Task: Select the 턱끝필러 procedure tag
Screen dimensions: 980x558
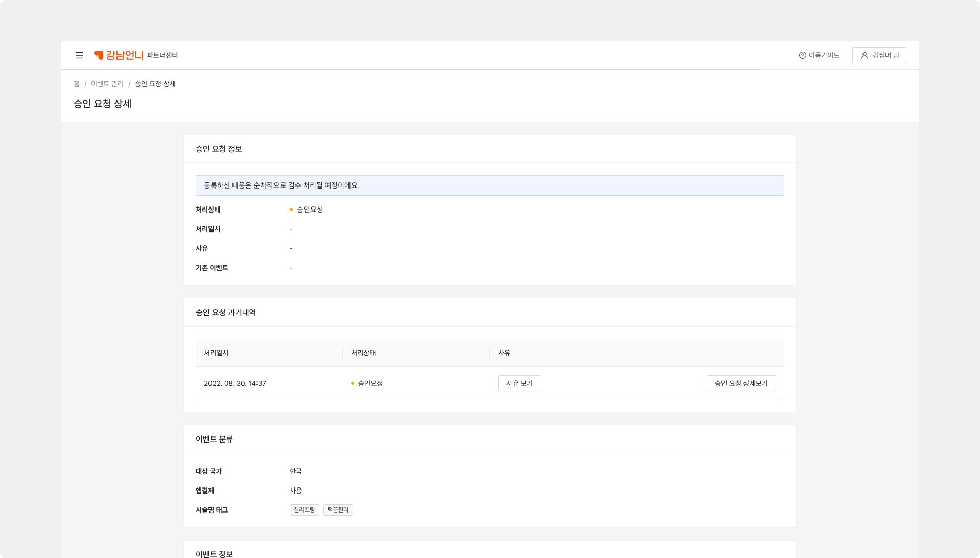Action: (x=338, y=510)
